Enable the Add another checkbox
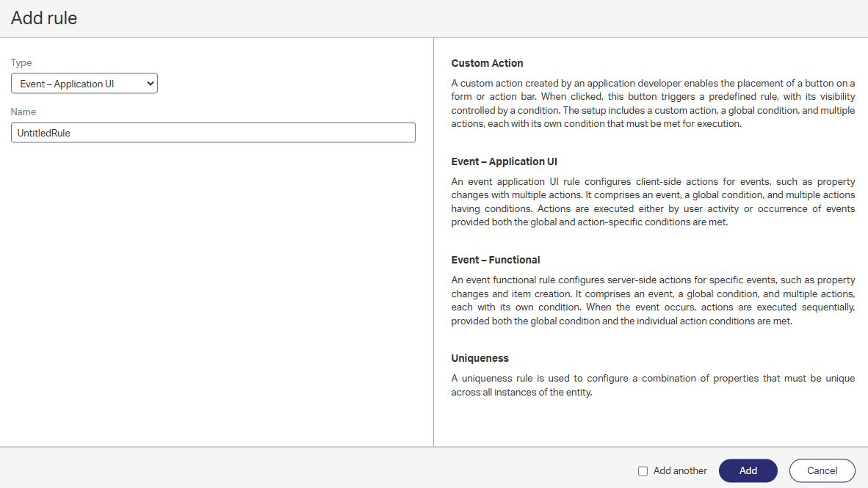 (x=643, y=471)
